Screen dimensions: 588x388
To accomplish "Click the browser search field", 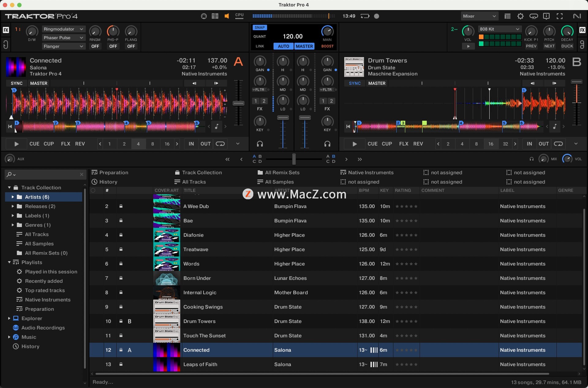I will [45, 174].
